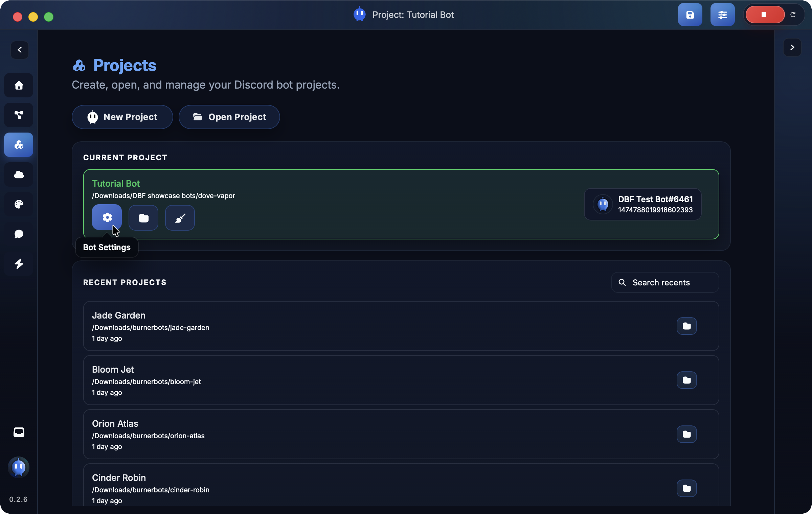This screenshot has height=514, width=812.
Task: Open folder for Cinder Robin project
Action: point(686,488)
